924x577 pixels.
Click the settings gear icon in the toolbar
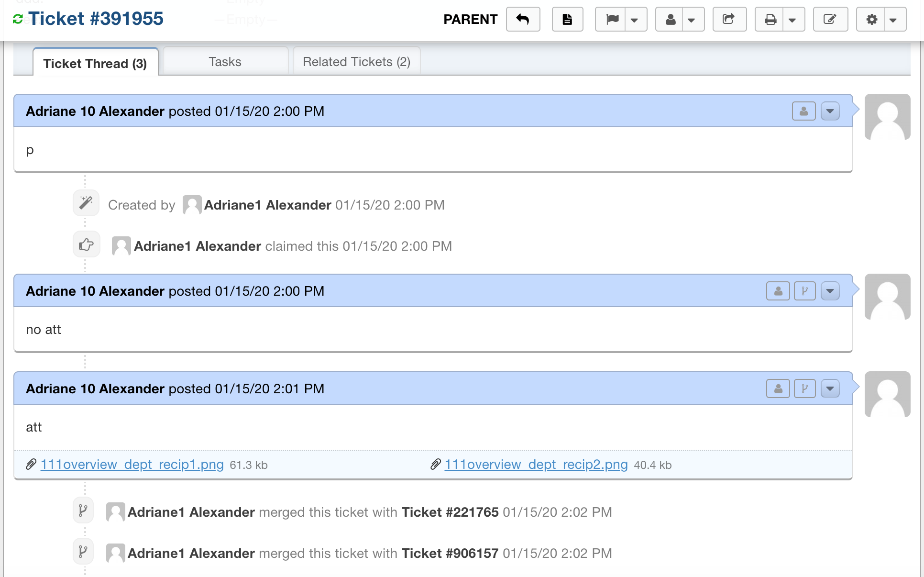[x=871, y=19]
